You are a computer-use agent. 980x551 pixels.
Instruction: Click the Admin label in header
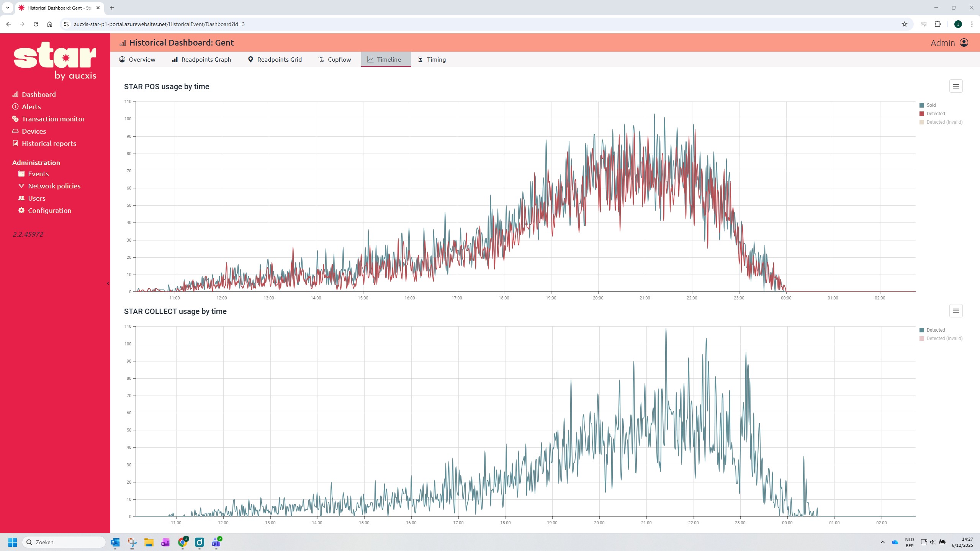coord(942,43)
